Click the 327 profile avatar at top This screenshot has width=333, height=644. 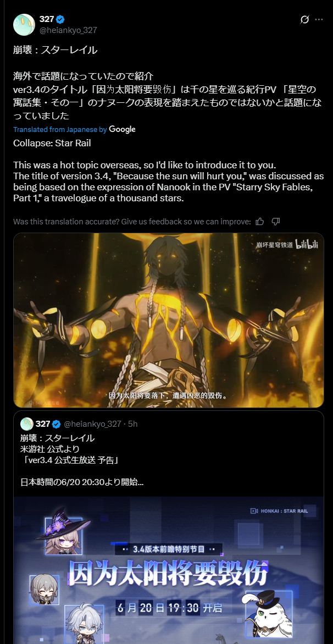point(24,24)
